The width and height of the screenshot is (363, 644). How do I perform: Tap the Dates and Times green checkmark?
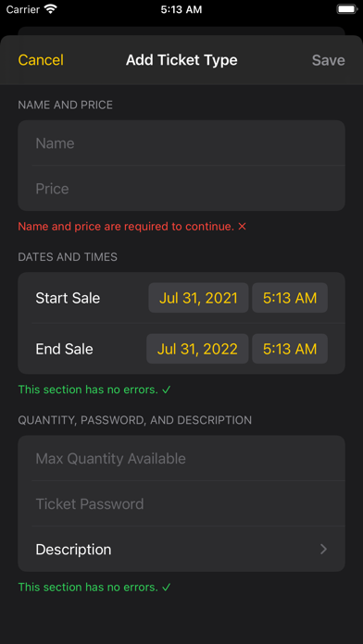pos(166,390)
